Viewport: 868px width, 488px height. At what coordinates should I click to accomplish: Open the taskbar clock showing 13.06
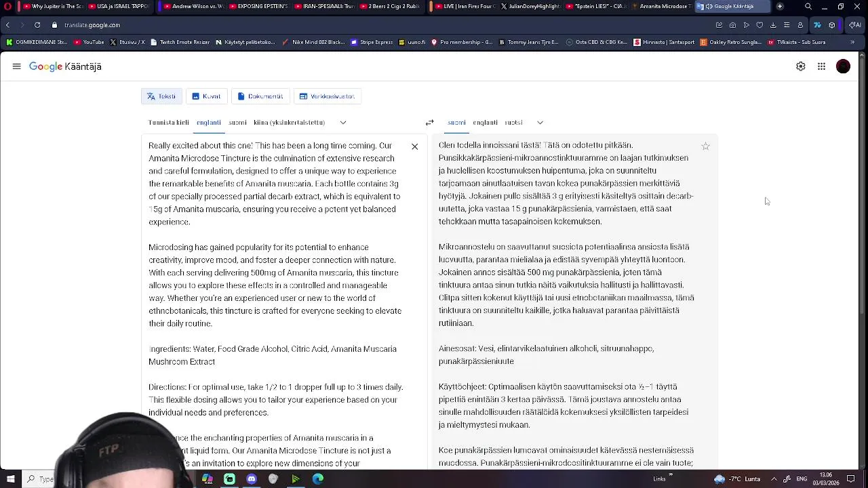tap(826, 479)
